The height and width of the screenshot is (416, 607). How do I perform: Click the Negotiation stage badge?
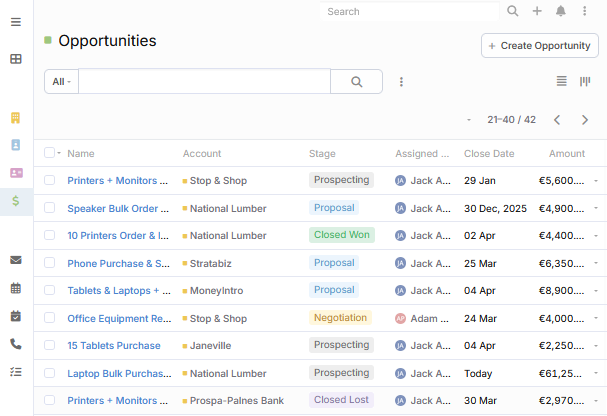pos(340,318)
